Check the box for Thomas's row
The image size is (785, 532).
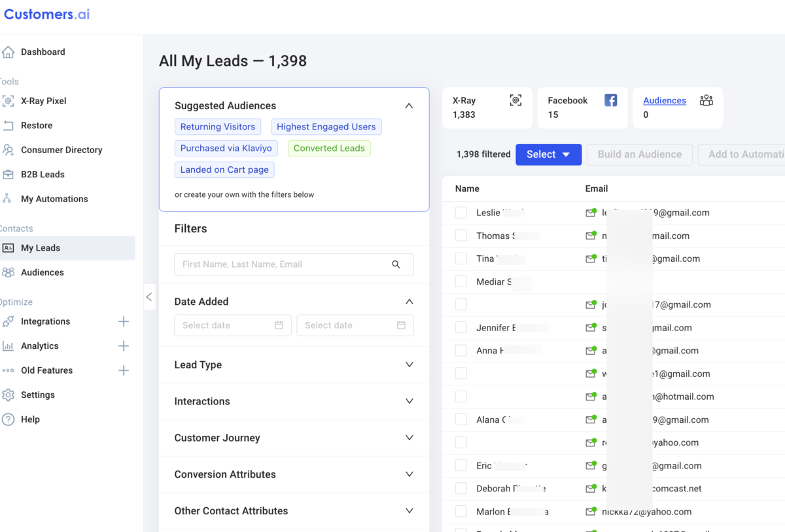pos(461,236)
